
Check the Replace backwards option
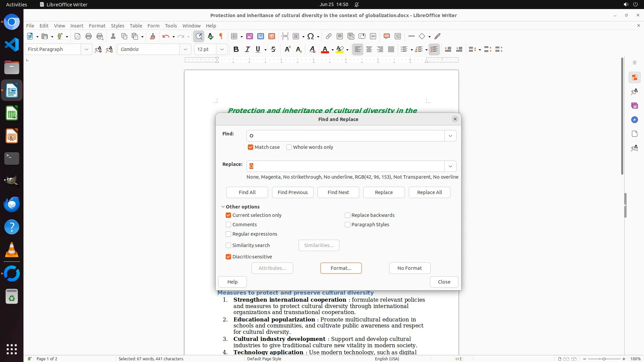pyautogui.click(x=347, y=215)
